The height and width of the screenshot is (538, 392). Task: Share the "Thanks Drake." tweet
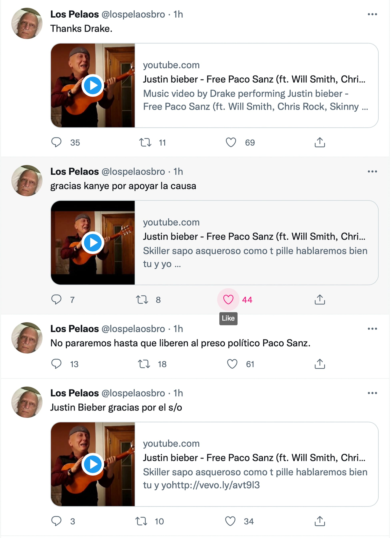click(320, 143)
